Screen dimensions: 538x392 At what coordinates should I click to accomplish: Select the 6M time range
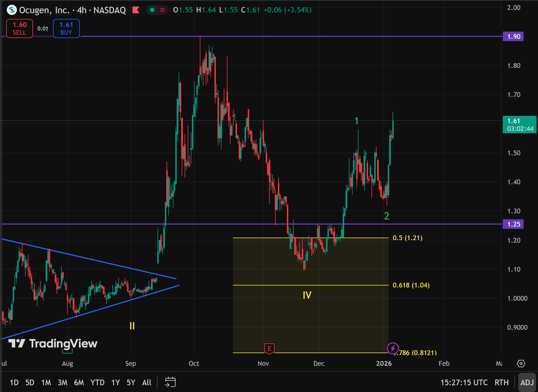tap(79, 383)
